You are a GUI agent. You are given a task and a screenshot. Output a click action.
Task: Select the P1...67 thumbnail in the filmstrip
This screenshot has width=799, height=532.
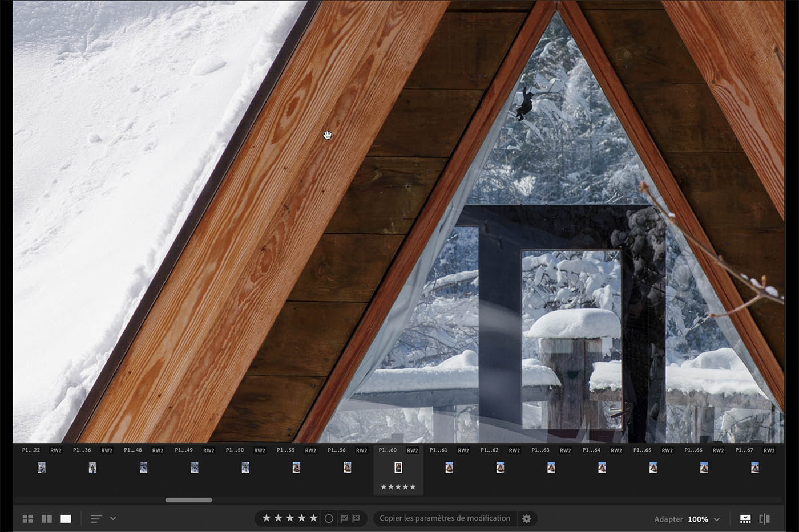pyautogui.click(x=755, y=468)
